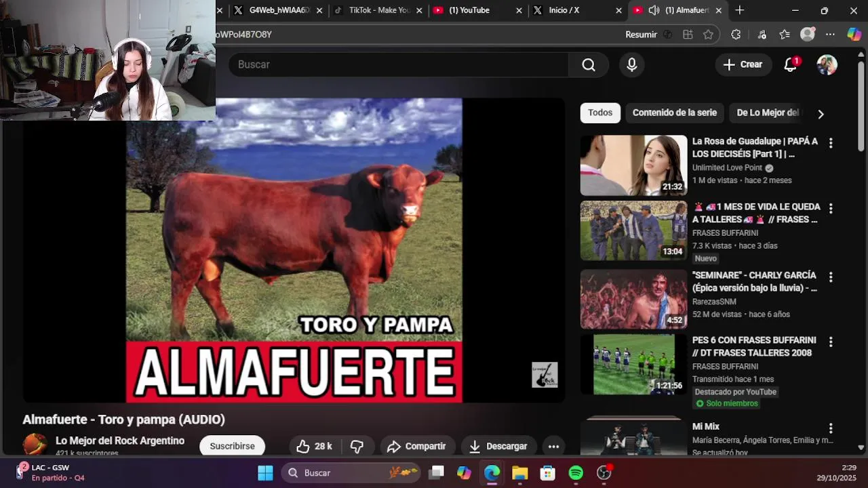Click split screen icon in address bar
Viewport: 868px width, 488px height.
pos(688,35)
